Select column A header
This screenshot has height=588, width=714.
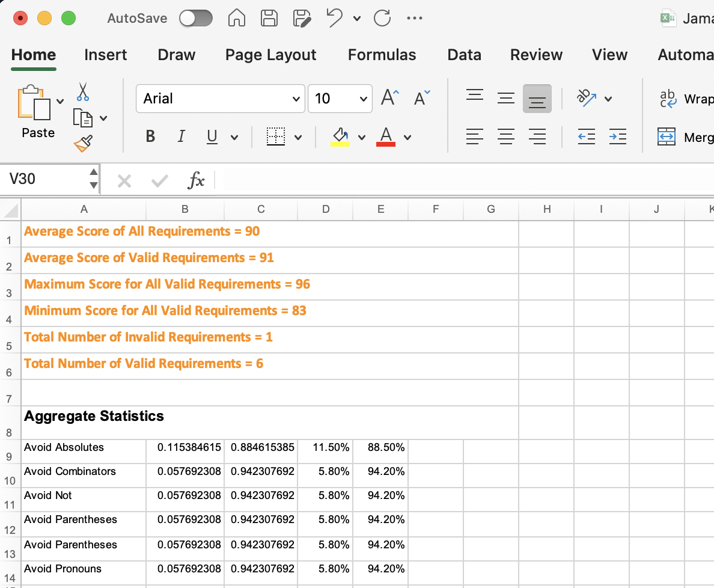pos(84,209)
